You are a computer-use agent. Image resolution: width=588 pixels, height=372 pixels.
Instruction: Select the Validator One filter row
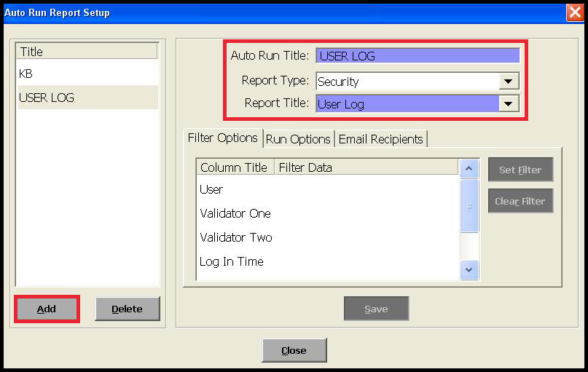coord(235,213)
